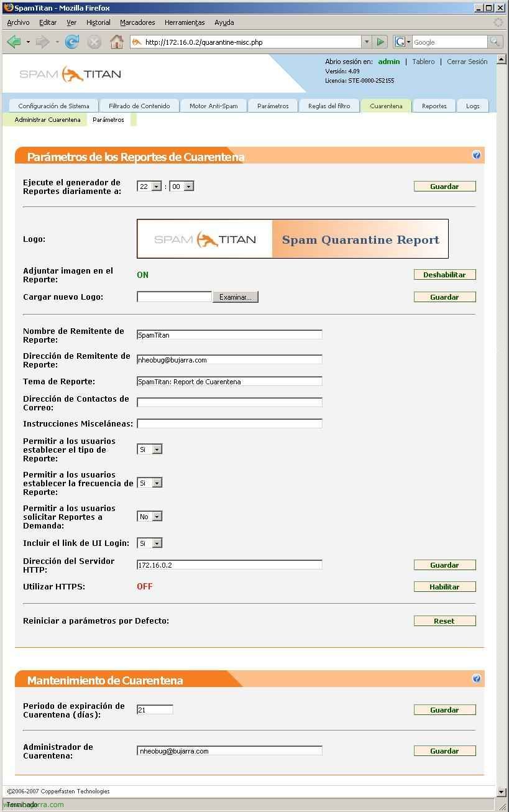Open dropdown for on-demand reports set to No

(149, 516)
